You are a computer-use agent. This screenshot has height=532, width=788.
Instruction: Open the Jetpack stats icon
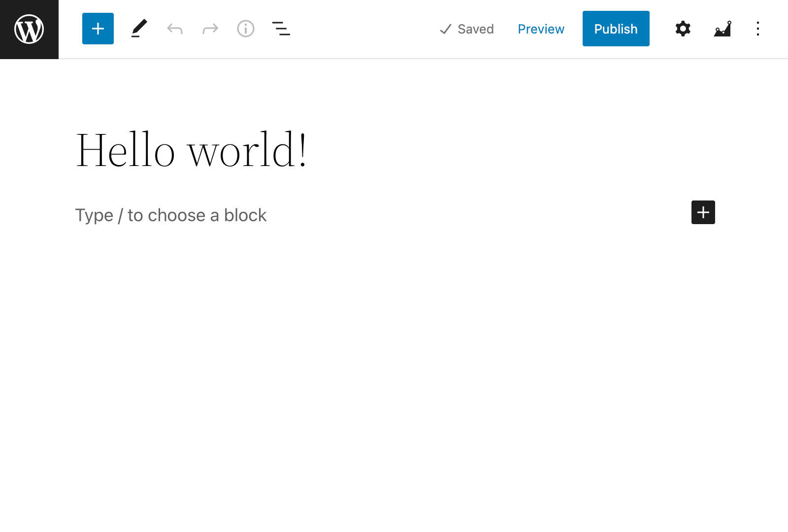[x=722, y=29]
